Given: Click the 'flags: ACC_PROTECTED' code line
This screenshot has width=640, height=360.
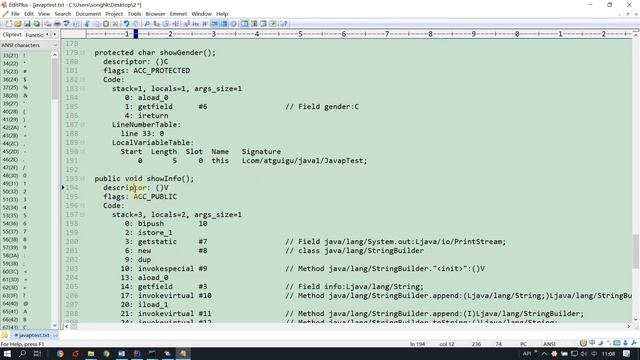Looking at the screenshot, I should pyautogui.click(x=147, y=71).
